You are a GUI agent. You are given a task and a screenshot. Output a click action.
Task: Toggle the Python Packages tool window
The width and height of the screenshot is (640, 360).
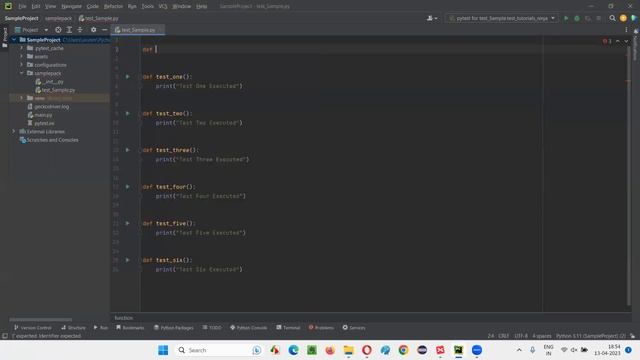point(173,328)
